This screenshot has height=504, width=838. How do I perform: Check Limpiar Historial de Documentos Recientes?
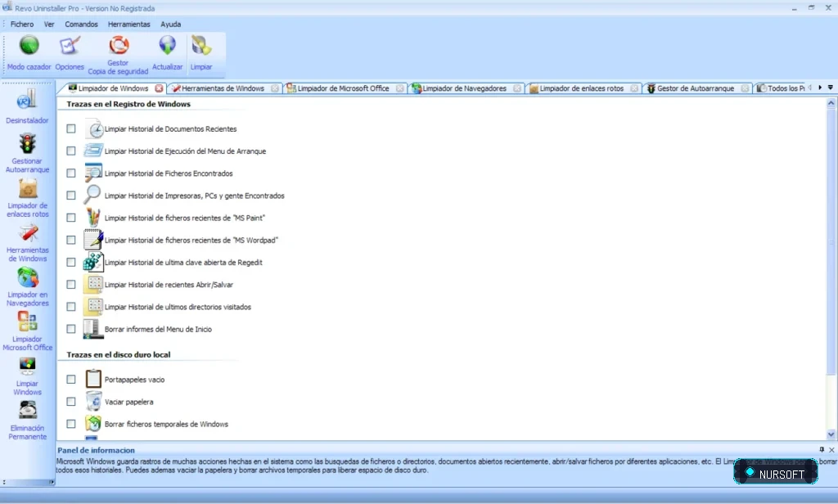(x=71, y=128)
